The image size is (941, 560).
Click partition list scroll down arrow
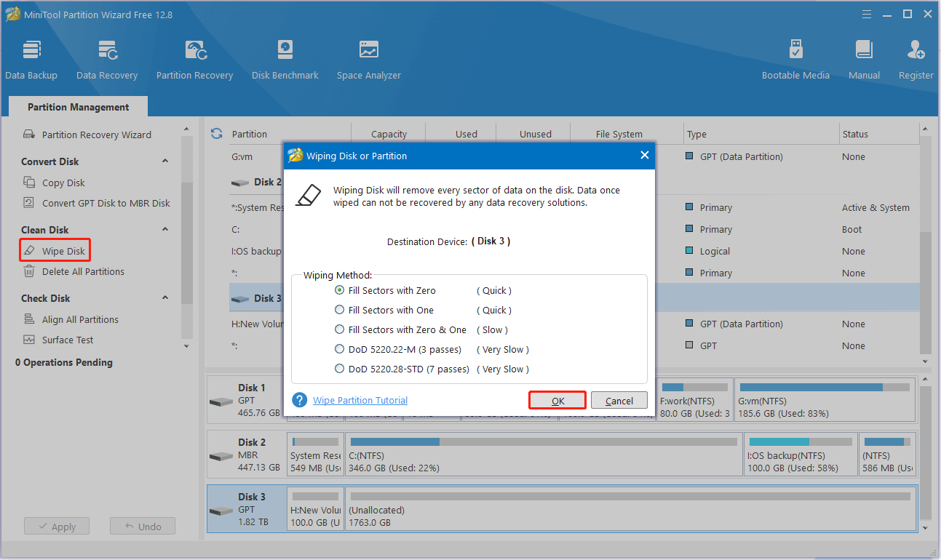[926, 361]
